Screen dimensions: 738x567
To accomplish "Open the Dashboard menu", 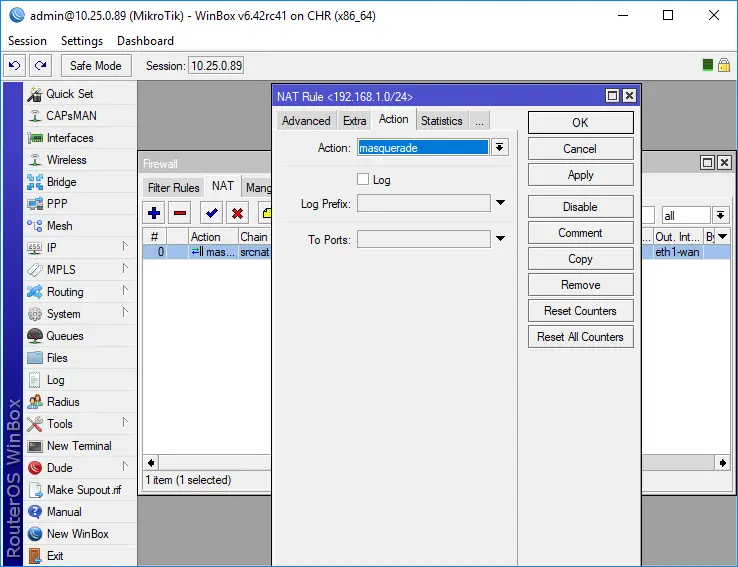I will (x=145, y=41).
